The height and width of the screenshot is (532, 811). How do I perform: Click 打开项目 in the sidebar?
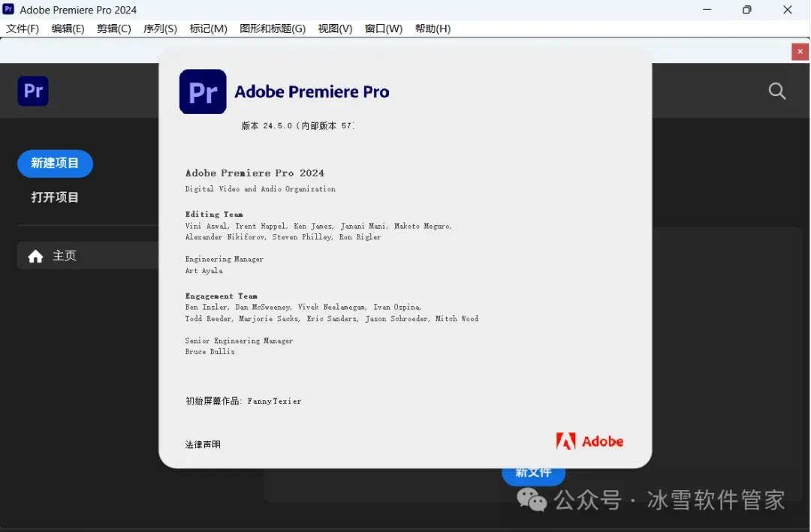click(55, 197)
